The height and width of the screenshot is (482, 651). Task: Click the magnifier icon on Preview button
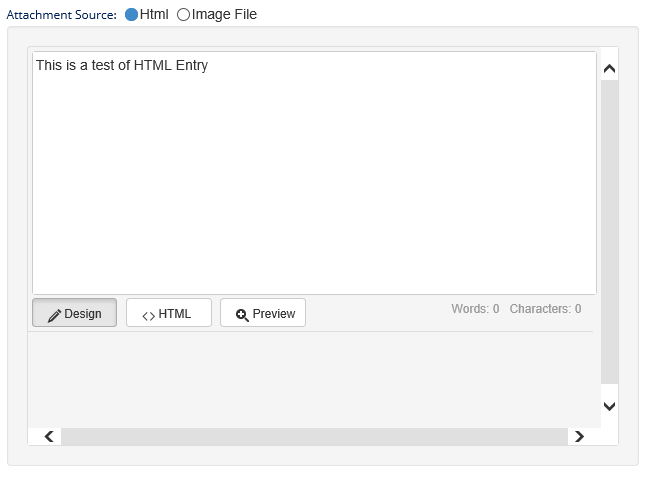242,315
